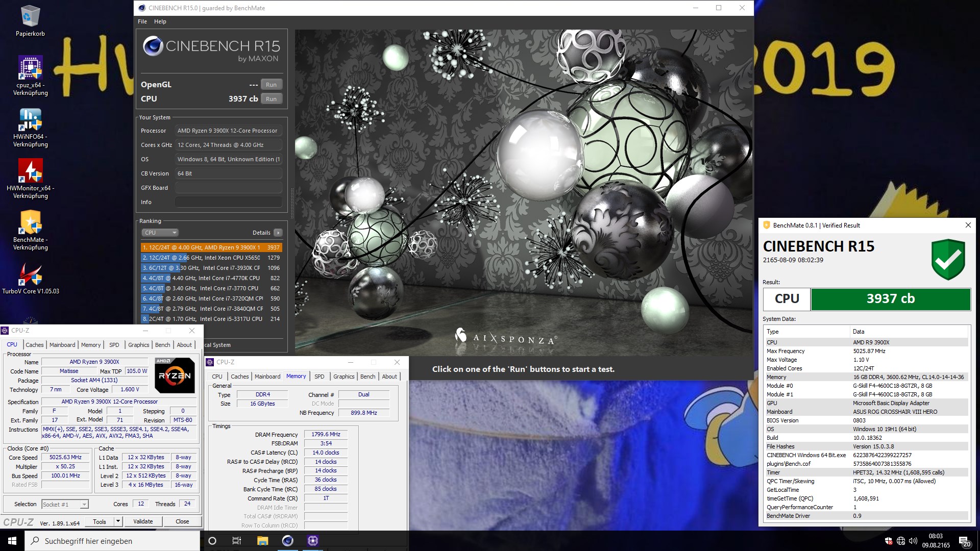Select SPD tab in second CPU-Z window
Viewport: 980px width, 551px height.
pyautogui.click(x=320, y=377)
